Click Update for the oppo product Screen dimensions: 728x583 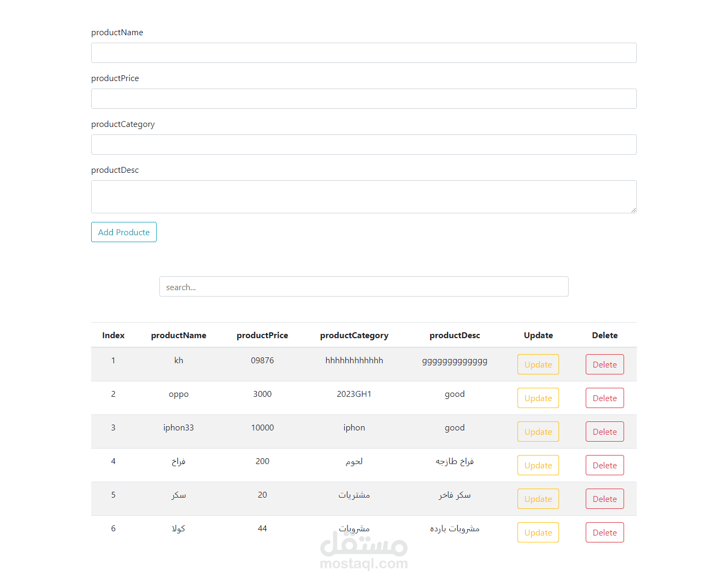pyautogui.click(x=538, y=398)
